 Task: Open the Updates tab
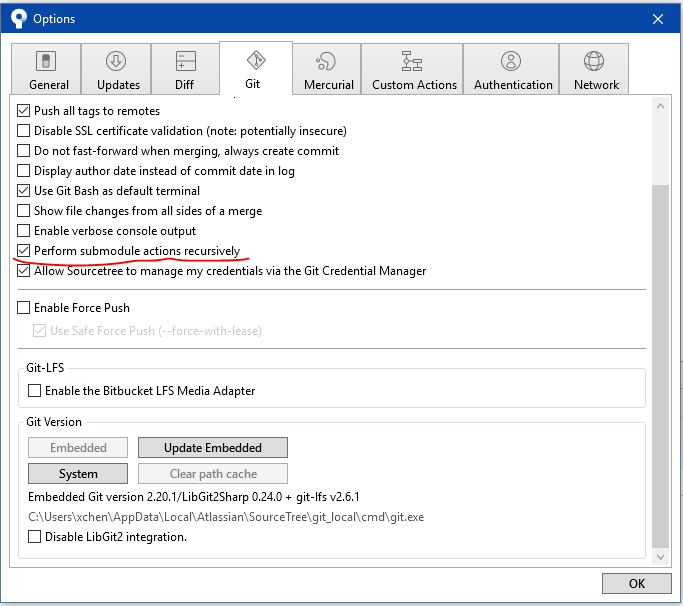point(116,69)
